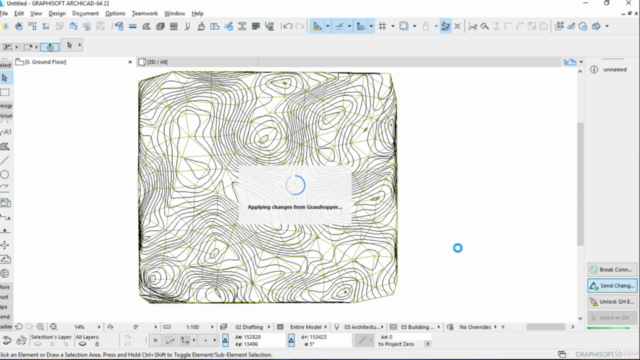Toggle the trace reference icon
The height and width of the screenshot is (360, 640).
[404, 26]
